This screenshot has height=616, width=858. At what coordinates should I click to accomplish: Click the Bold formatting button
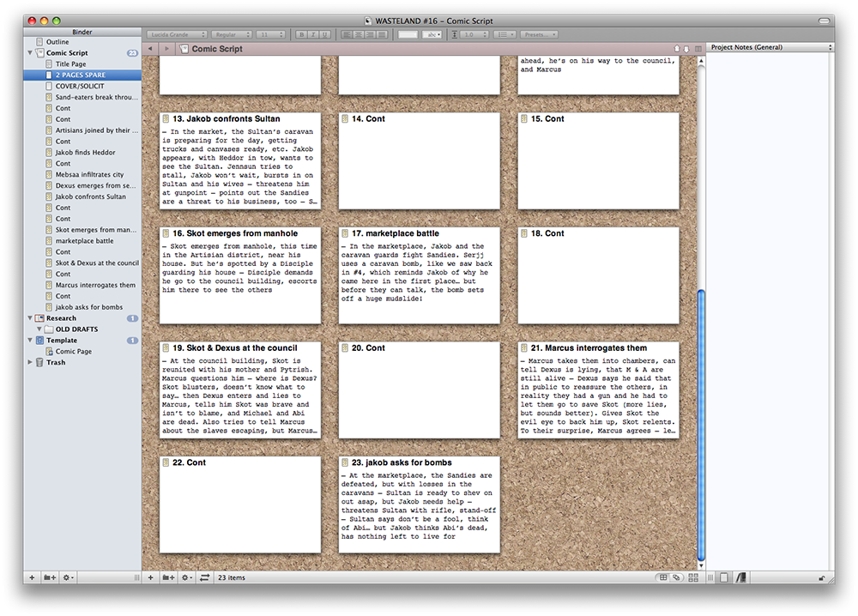click(301, 34)
